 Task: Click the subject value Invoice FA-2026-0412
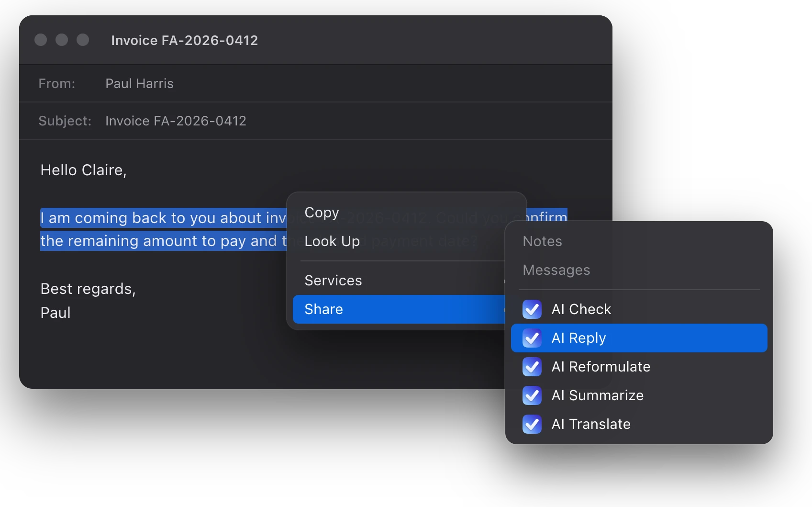(x=176, y=121)
